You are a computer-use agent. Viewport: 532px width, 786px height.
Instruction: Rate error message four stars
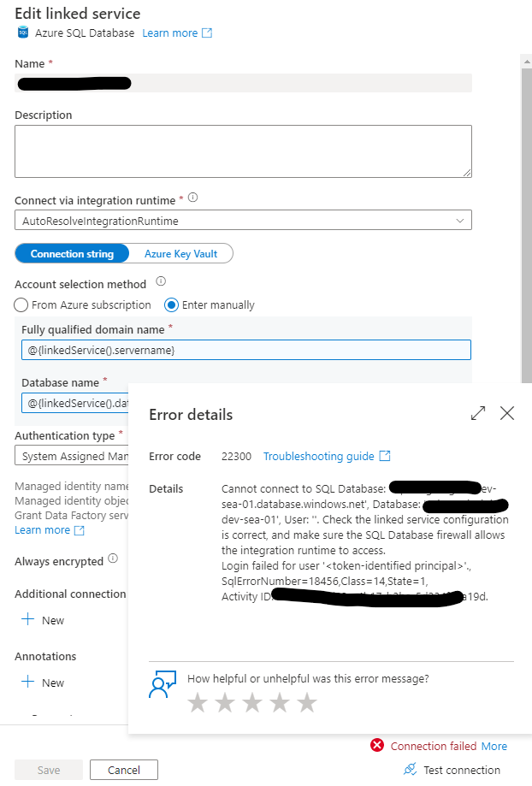[x=280, y=702]
